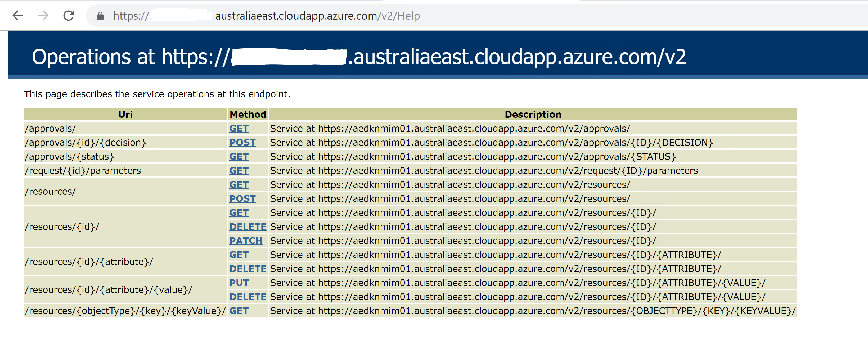
Task: Open PATCH link for /resources/{id}/
Action: pyautogui.click(x=246, y=241)
